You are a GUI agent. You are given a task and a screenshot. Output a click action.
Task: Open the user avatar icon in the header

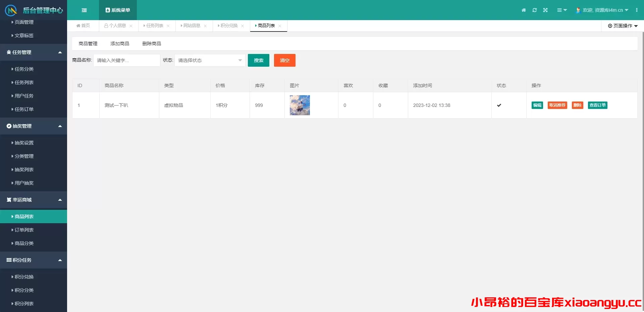tap(578, 10)
